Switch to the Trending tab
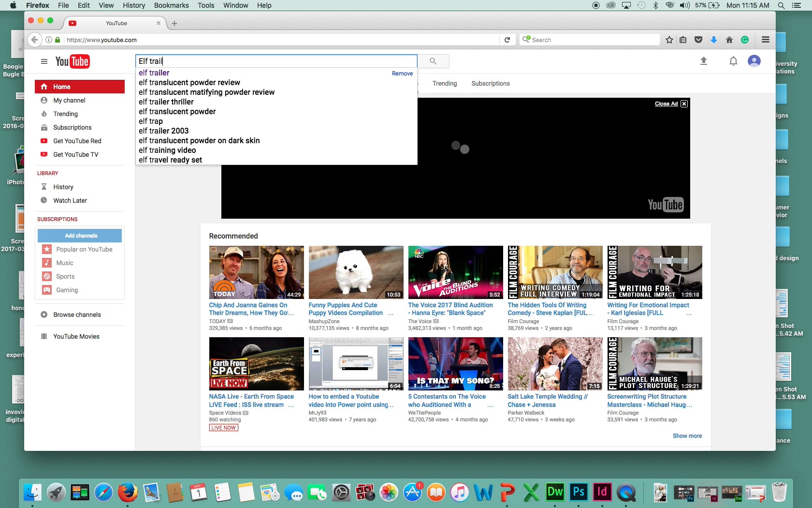This screenshot has width=812, height=508. (x=445, y=83)
